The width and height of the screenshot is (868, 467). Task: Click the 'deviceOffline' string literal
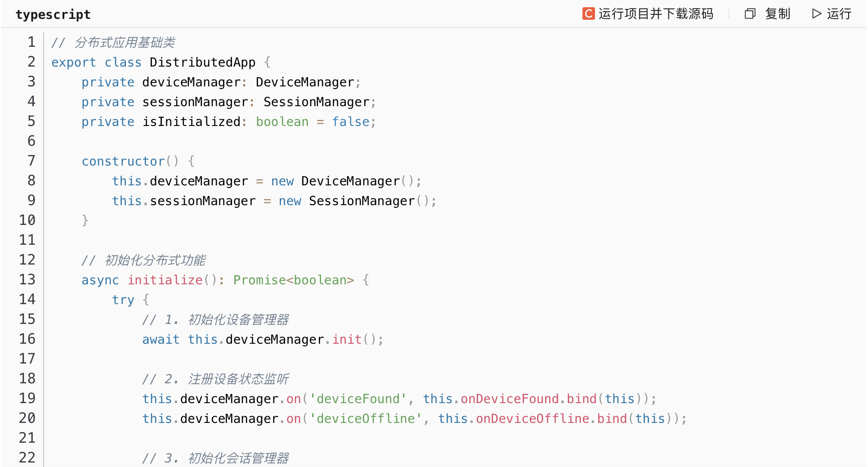(x=366, y=419)
